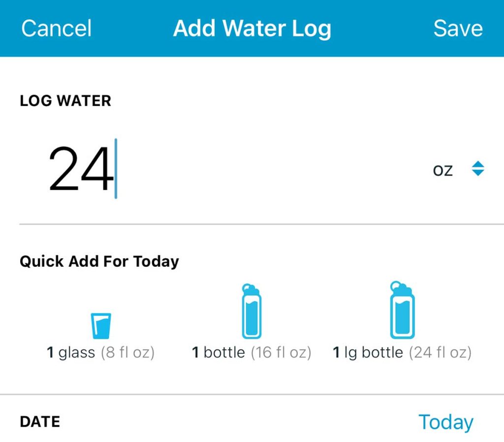Viewport: 504px width, 442px height.
Task: Select the "1 lg bottle" quick add label
Action: [x=368, y=353]
